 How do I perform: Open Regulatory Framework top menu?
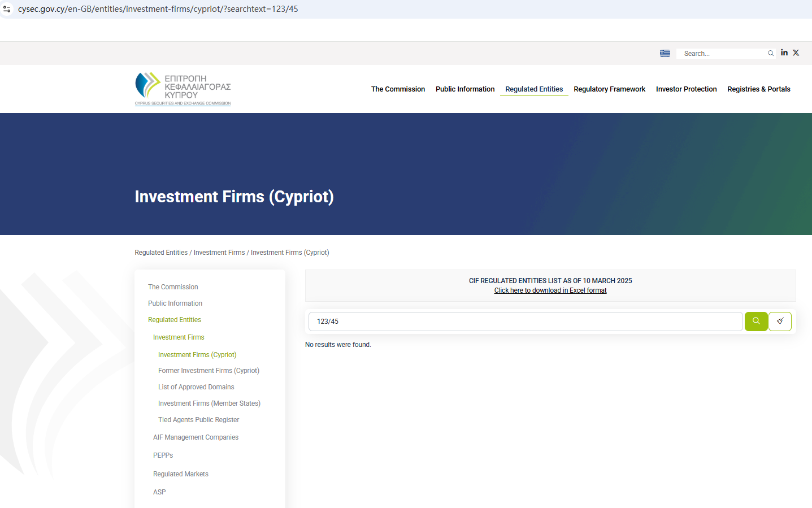[609, 89]
